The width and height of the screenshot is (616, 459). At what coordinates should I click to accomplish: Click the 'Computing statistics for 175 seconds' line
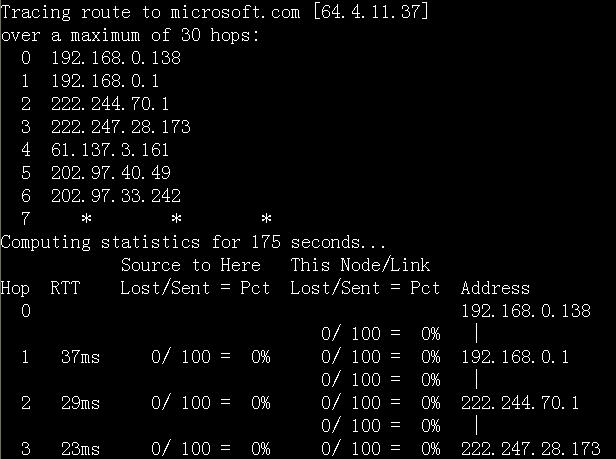click(x=193, y=242)
